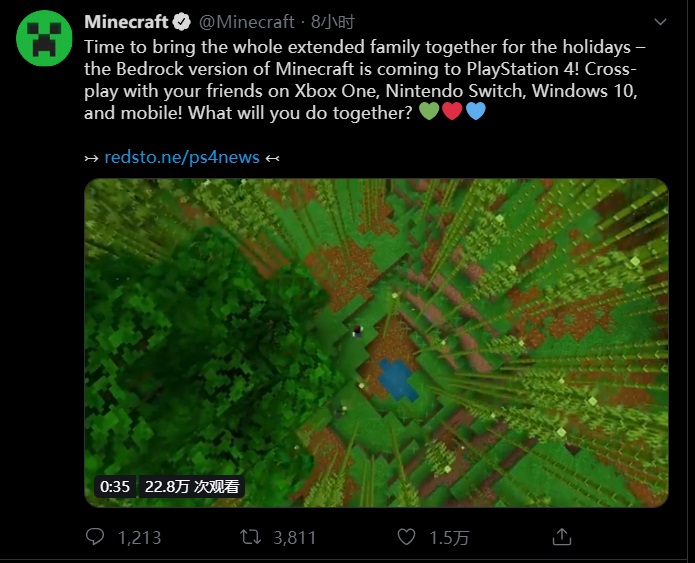
Task: Click the reply speech bubble icon
Action: (95, 537)
